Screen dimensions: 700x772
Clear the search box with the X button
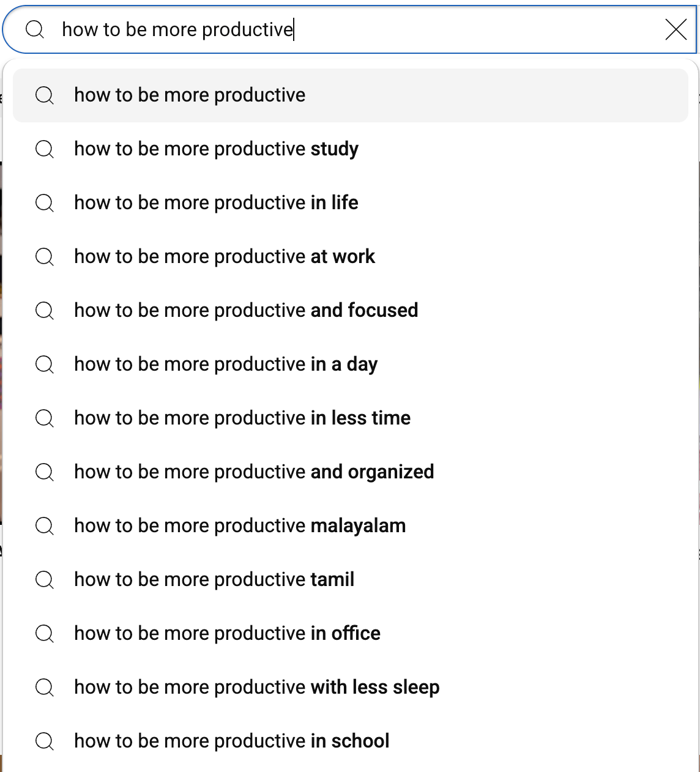[676, 29]
